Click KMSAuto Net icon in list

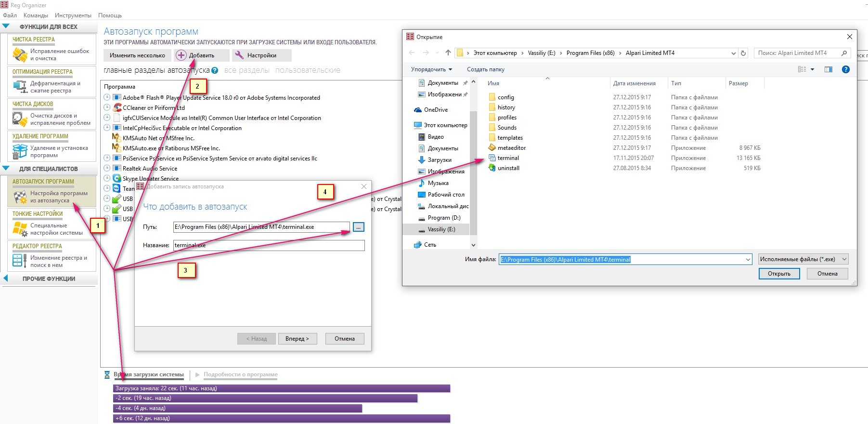(116, 138)
